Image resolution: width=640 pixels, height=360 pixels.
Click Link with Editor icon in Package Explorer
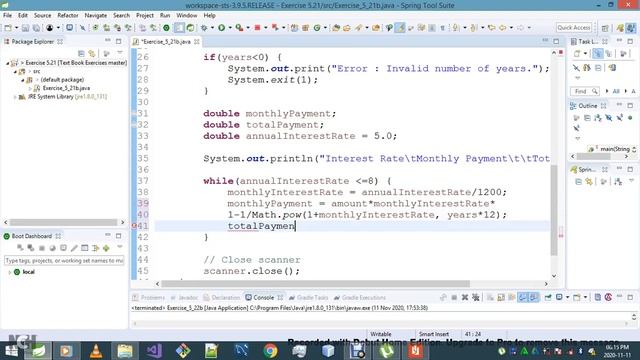pos(92,53)
